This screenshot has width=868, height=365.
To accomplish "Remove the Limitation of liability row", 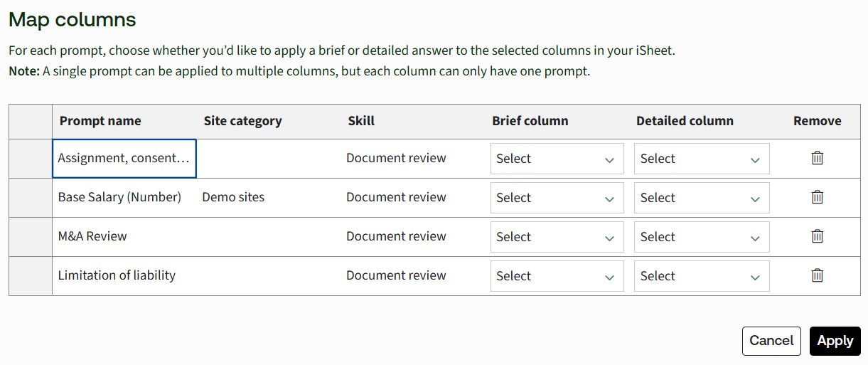I will coord(817,275).
